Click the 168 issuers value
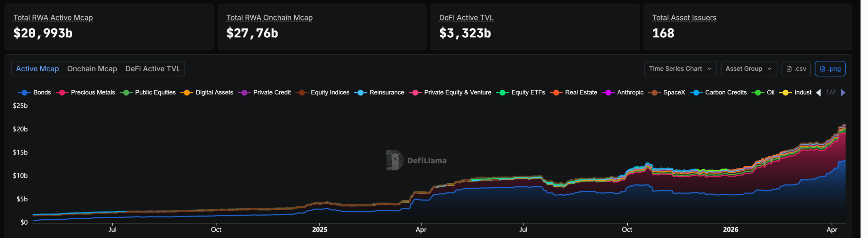Image resolution: width=868 pixels, height=238 pixels. 663,33
